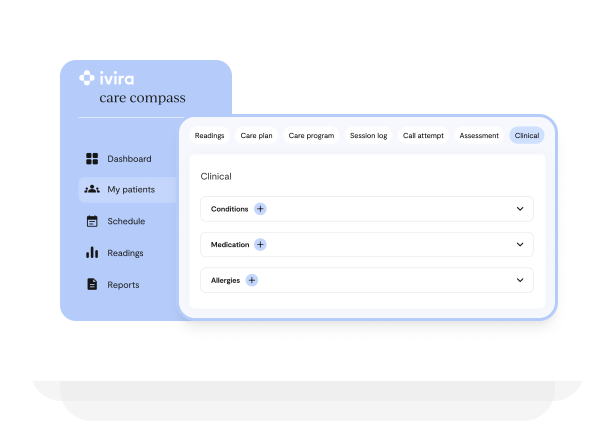Expand the Allergies section chevron
The width and height of the screenshot is (615, 421).
(x=520, y=280)
